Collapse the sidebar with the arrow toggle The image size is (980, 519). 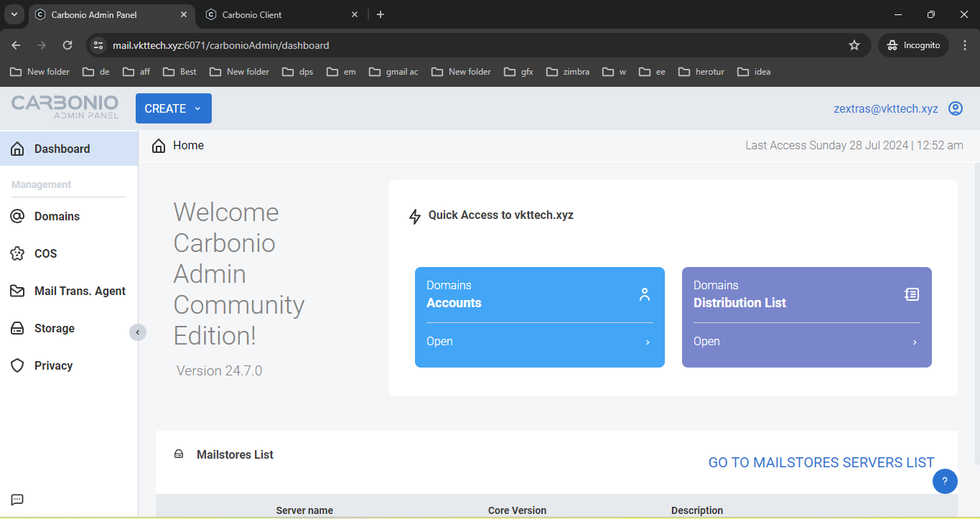click(138, 332)
